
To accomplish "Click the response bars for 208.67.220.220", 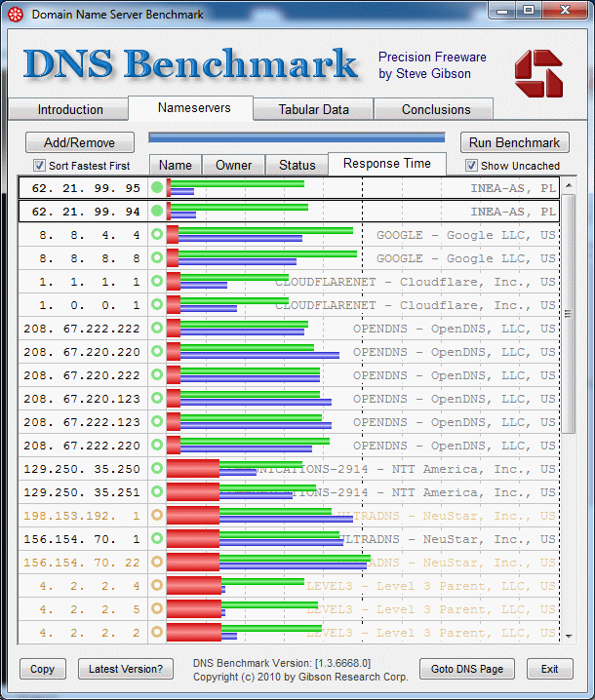I will click(x=254, y=351).
